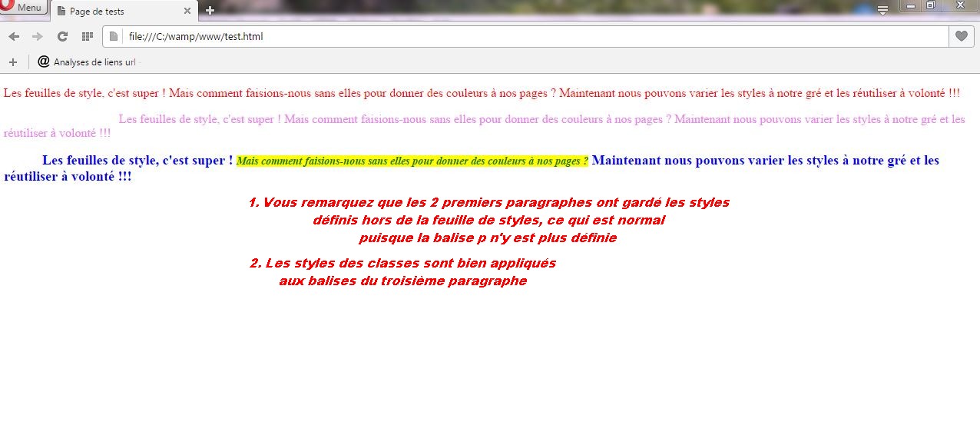The image size is (980, 442).
Task: Click line puisque la balise p n'y est plus définie
Action: 488,238
